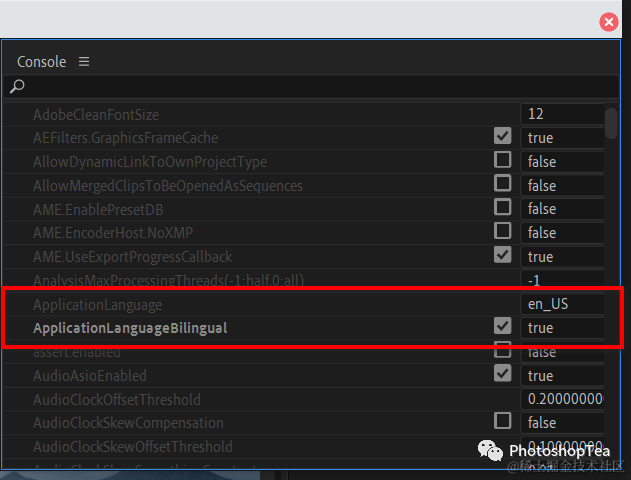This screenshot has width=631, height=480.
Task: Click the ApplicationLanguageBilingual true value
Action: coord(562,328)
